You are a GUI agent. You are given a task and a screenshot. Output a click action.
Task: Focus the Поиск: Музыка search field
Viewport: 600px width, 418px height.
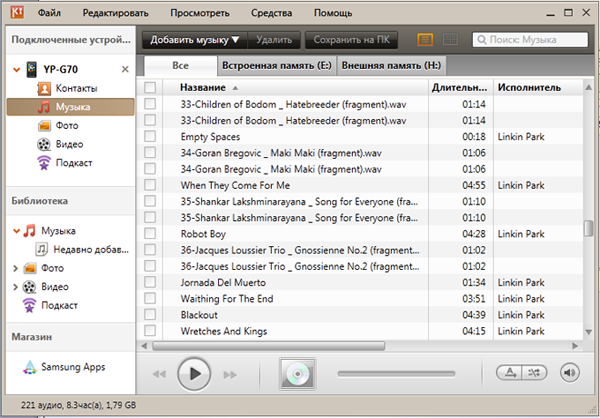530,40
